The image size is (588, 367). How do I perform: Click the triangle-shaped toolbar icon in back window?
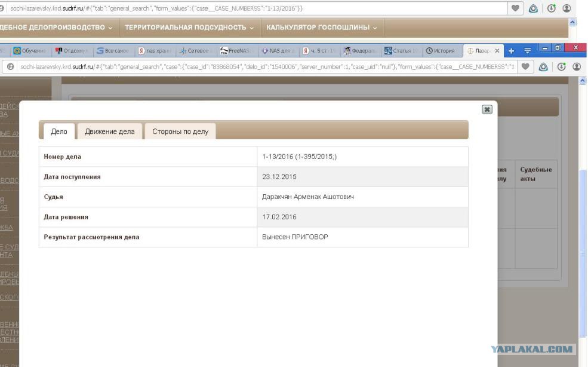pyautogui.click(x=533, y=8)
